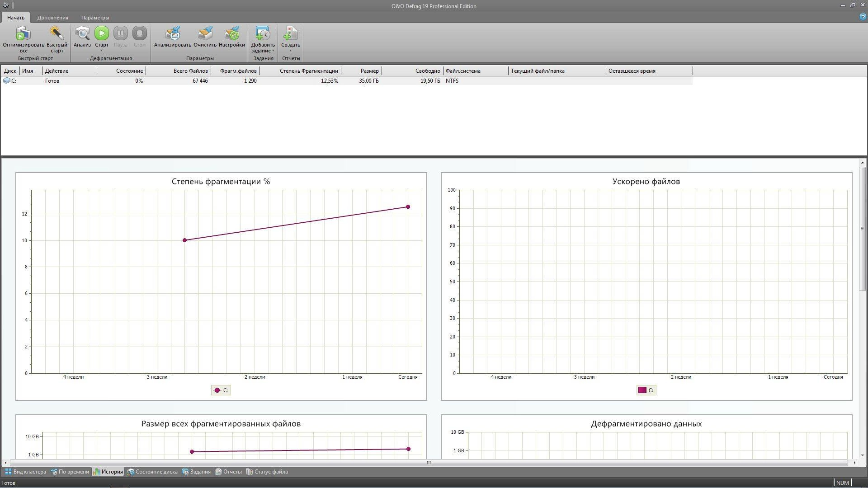Sort by the Диск column header
This screenshot has height=488, width=868.
[10, 71]
